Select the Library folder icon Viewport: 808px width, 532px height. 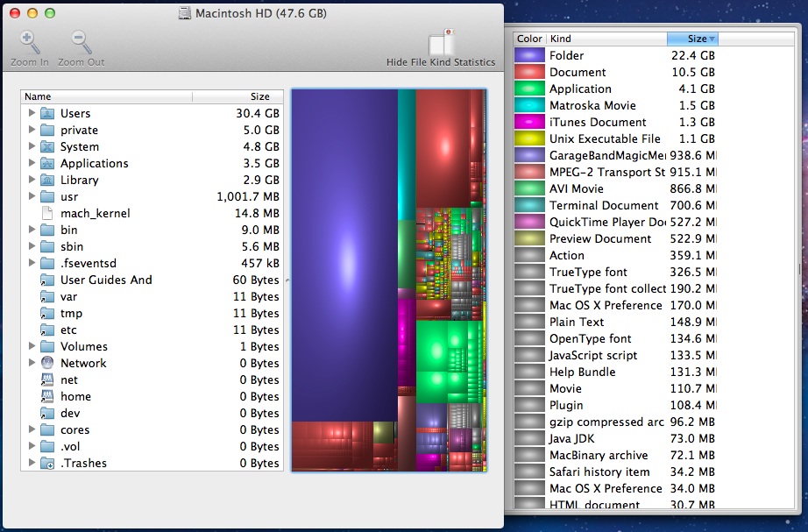[x=47, y=180]
